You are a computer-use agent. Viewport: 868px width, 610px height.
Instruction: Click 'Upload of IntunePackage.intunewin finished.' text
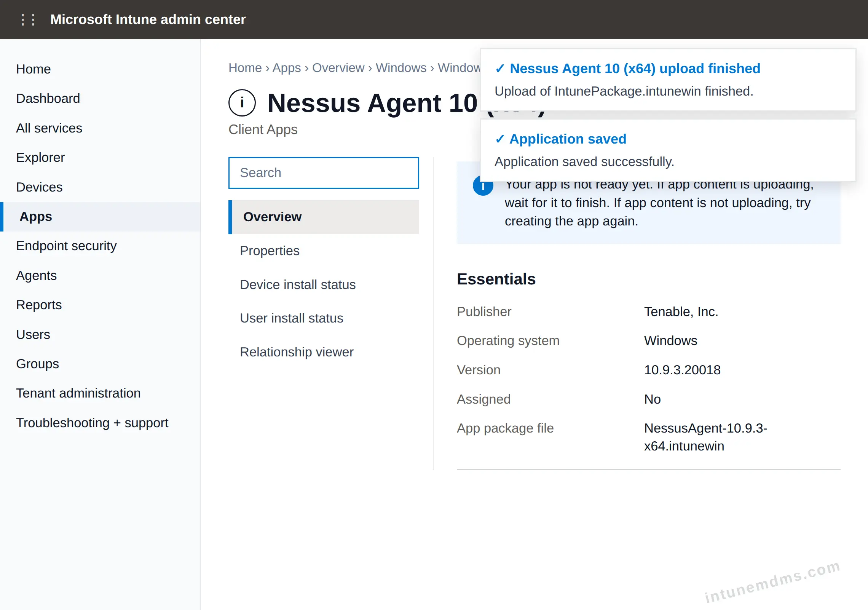click(624, 91)
